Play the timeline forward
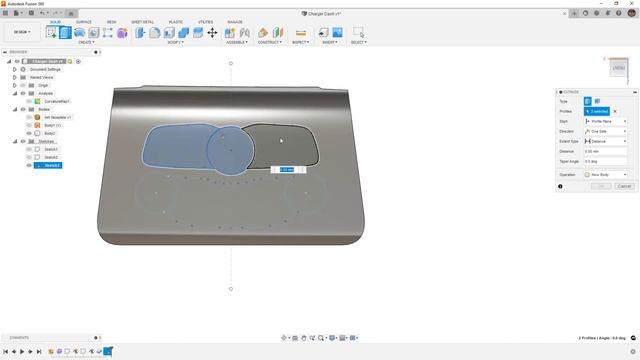 (22, 351)
